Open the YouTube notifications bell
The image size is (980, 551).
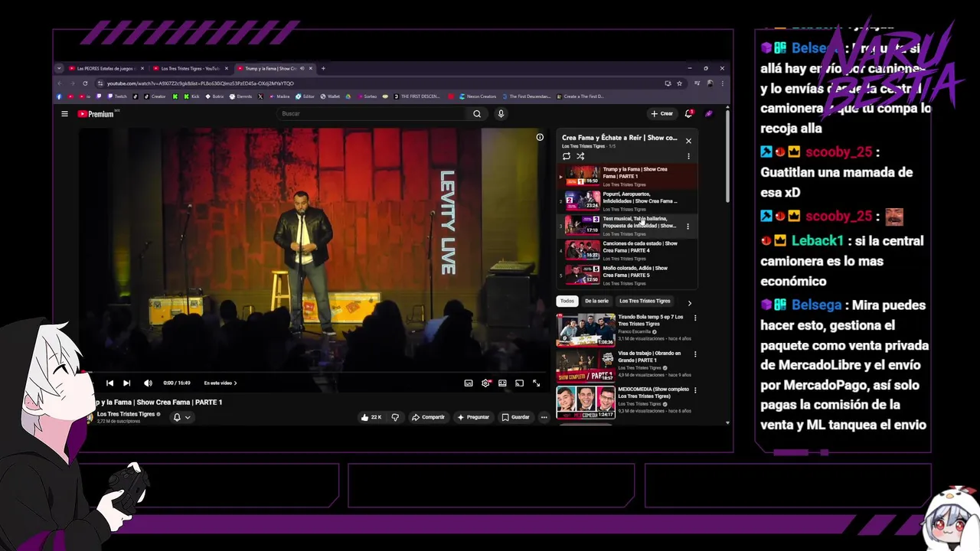pos(688,114)
